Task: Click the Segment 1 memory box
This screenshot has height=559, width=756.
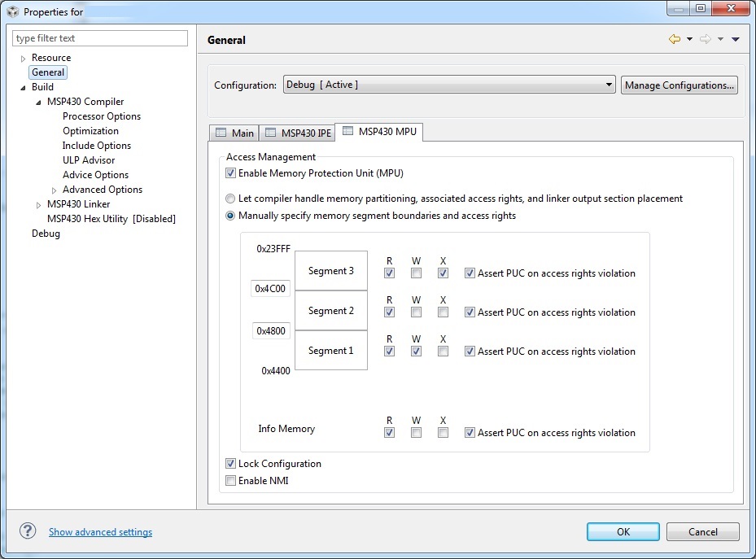Action: coord(330,351)
